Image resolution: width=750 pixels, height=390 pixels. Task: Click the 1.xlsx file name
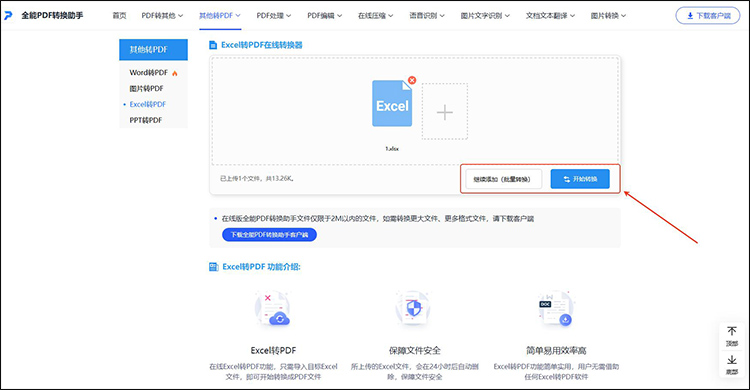[392, 149]
